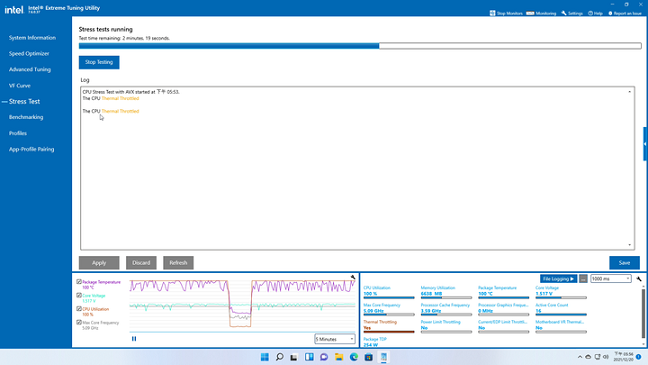Expand the 1000 ms polling interval dropdown
The image size is (648, 365).
[x=611, y=279]
